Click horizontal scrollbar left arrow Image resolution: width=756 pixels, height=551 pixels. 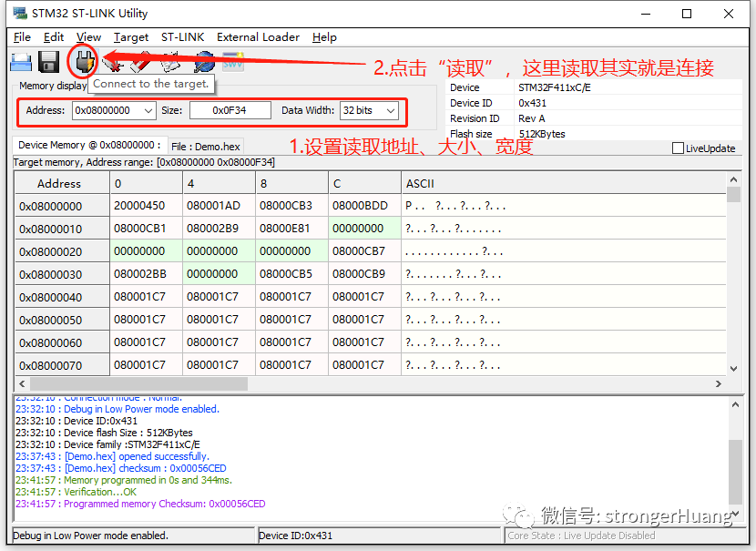pos(22,383)
